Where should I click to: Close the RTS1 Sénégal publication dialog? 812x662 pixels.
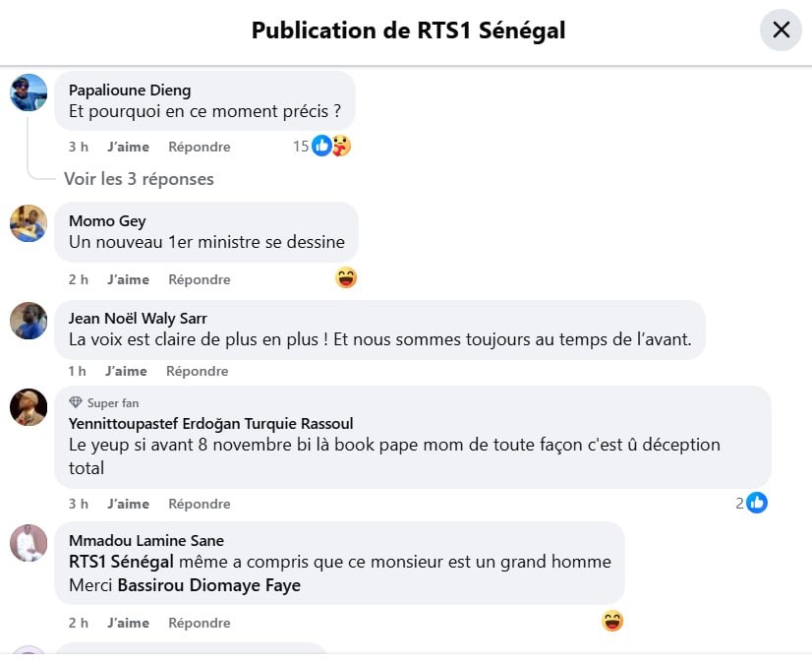point(781,30)
